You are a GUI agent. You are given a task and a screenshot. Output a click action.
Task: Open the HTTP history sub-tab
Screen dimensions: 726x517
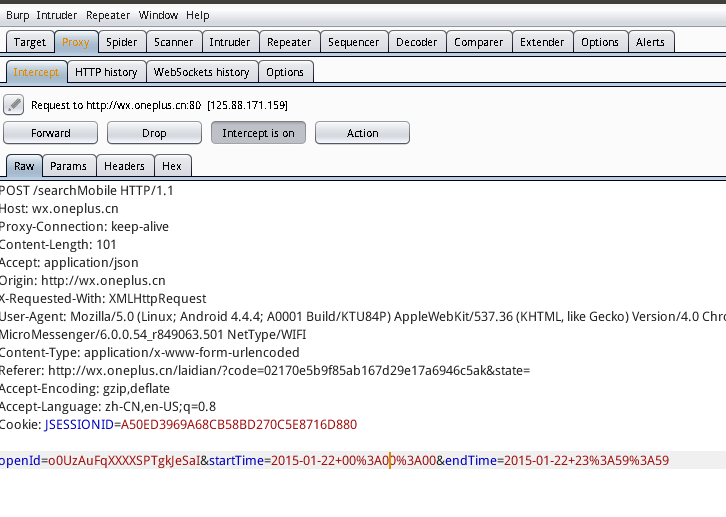(x=106, y=72)
